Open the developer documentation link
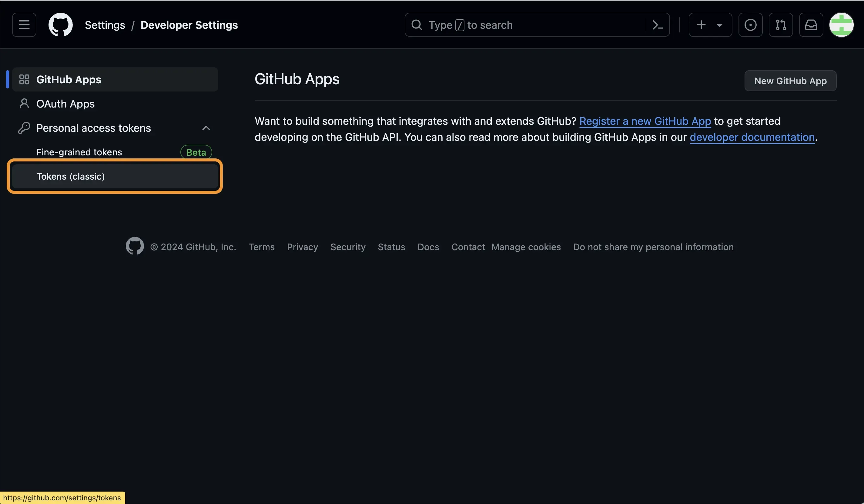The width and height of the screenshot is (864, 504). (x=752, y=137)
